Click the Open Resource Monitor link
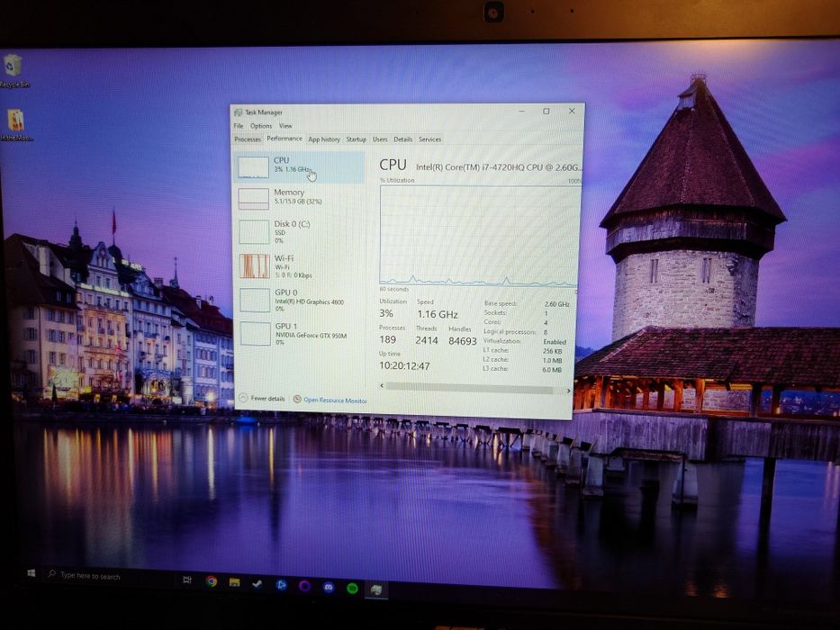 [335, 400]
